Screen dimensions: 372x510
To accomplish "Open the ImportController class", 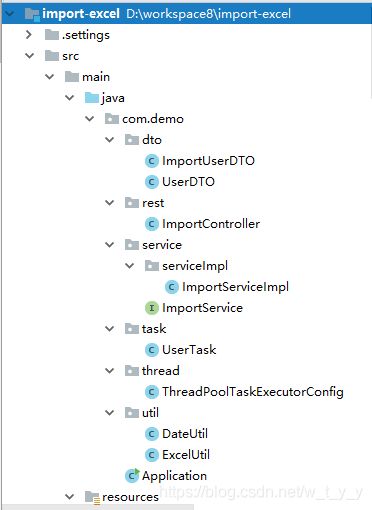I will click(211, 224).
